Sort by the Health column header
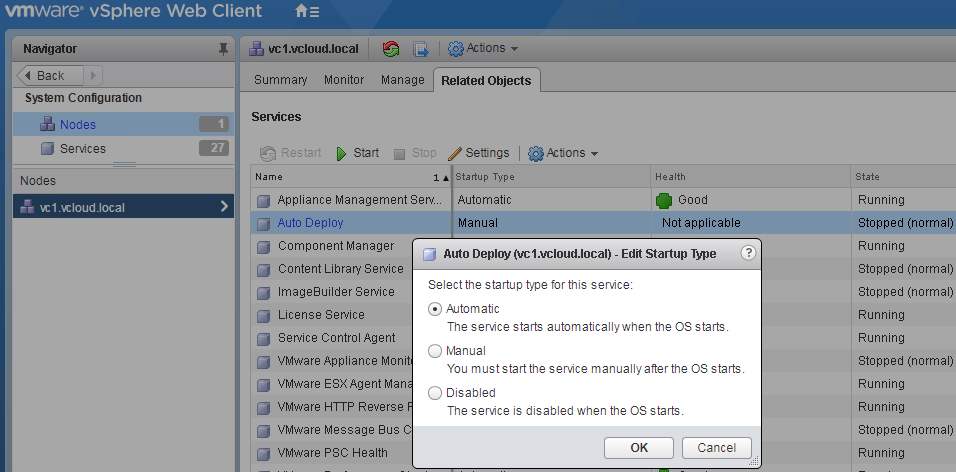 tap(751, 177)
